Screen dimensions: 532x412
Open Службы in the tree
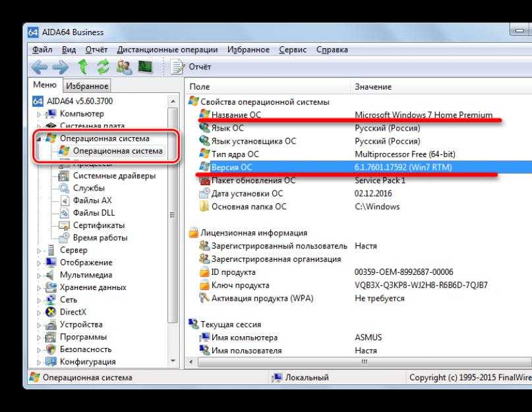pos(88,188)
